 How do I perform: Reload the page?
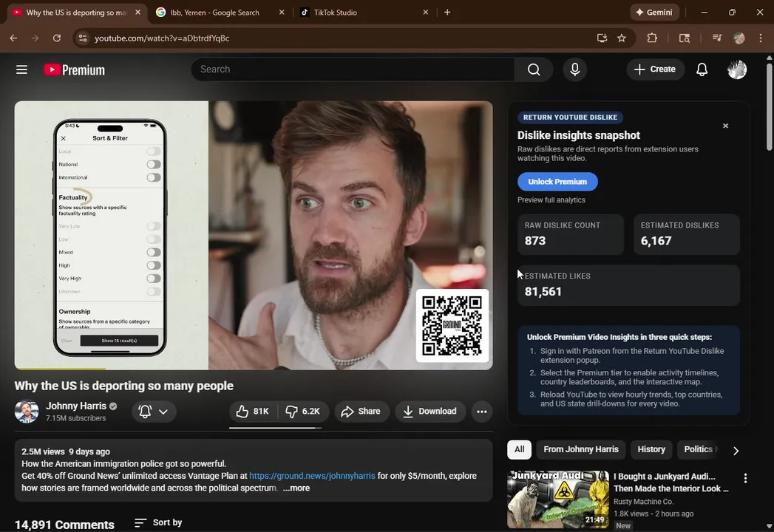click(x=57, y=38)
